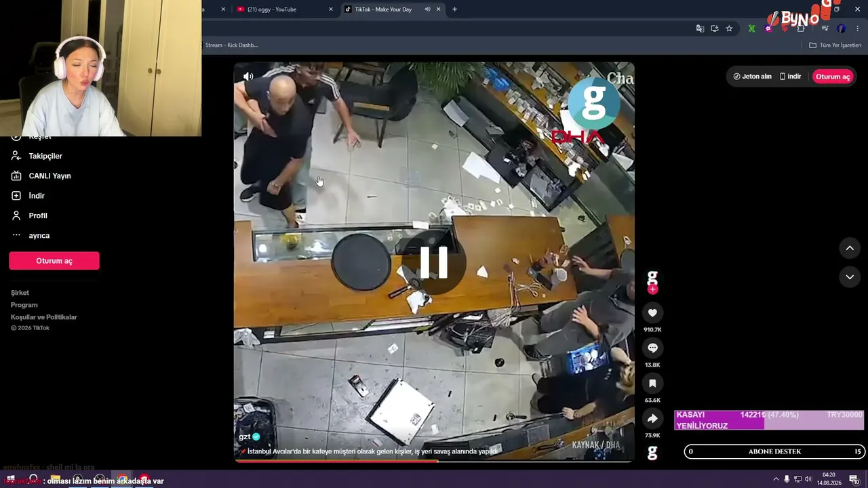Click top-right Oturum aç button
868x488 pixels.
click(833, 77)
